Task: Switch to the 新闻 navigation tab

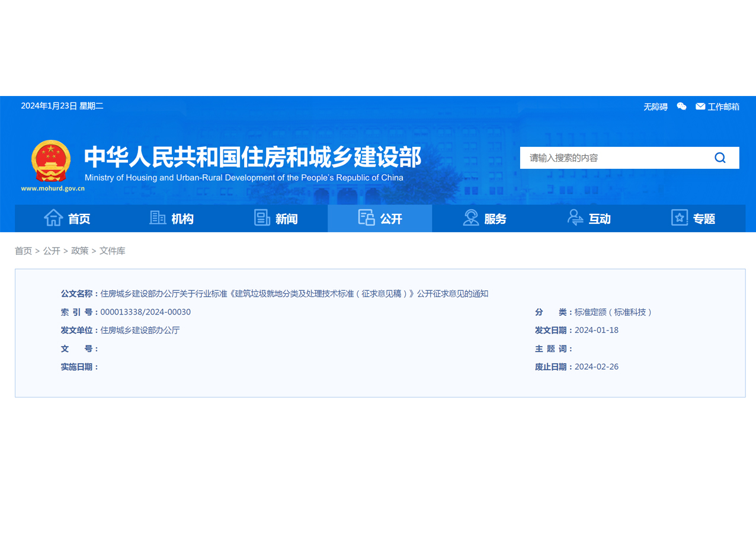Action: (x=276, y=219)
